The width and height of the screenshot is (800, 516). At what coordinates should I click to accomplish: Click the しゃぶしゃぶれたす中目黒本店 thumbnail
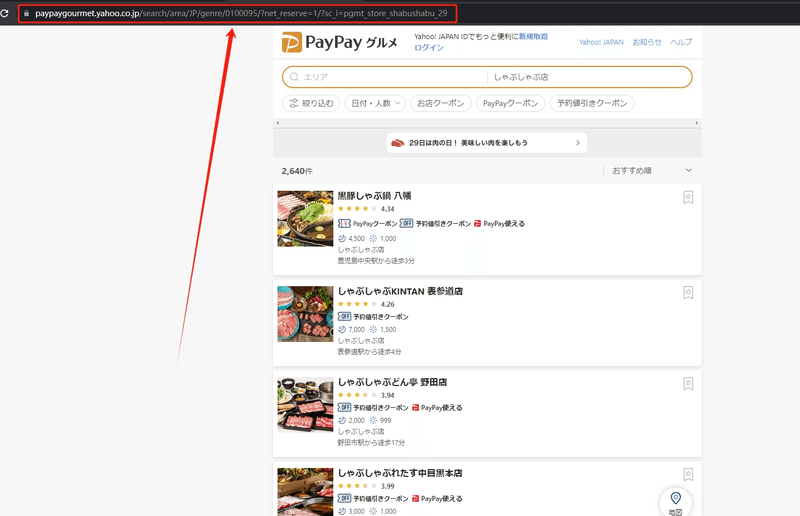pyautogui.click(x=305, y=492)
